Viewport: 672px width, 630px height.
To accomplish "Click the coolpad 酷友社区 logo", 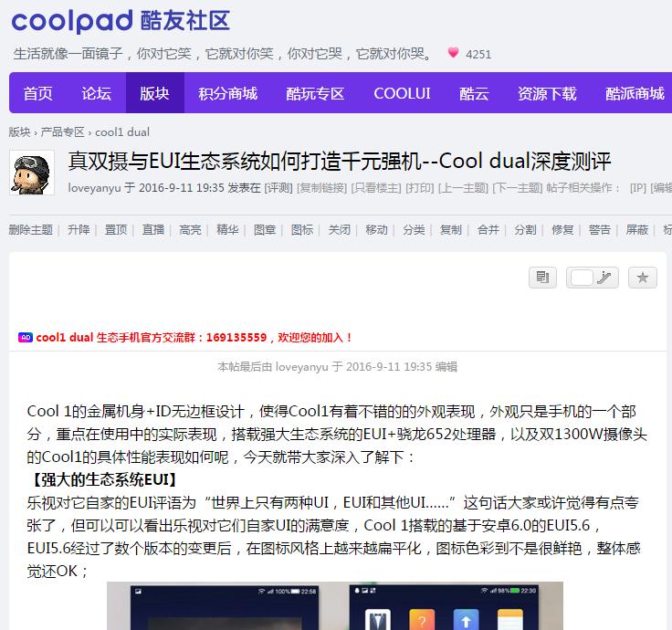I will pos(121,21).
